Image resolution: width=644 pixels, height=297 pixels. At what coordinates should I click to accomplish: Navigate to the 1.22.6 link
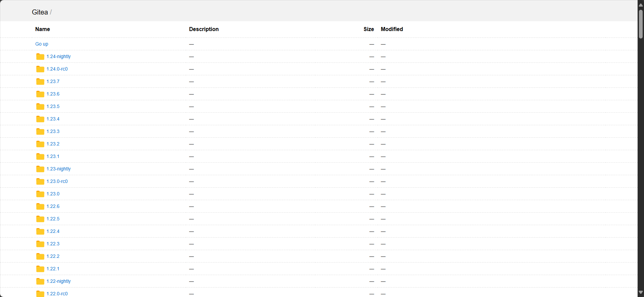coord(53,206)
